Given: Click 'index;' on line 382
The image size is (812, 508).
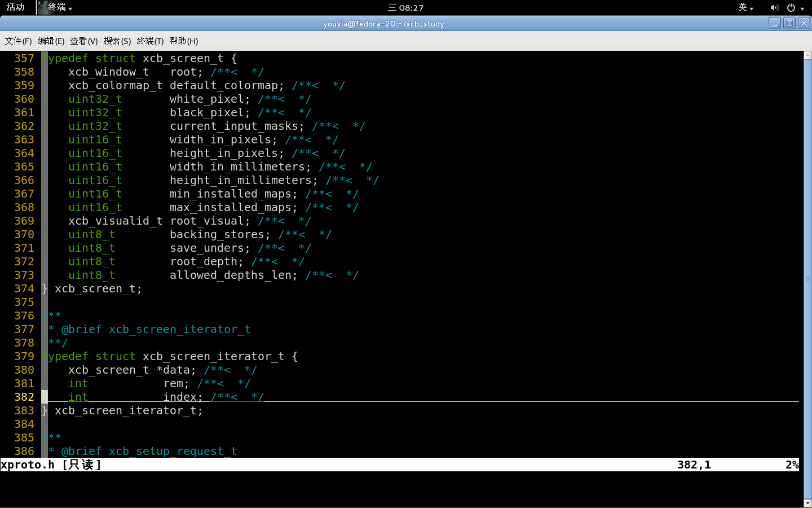Looking at the screenshot, I should pos(183,397).
